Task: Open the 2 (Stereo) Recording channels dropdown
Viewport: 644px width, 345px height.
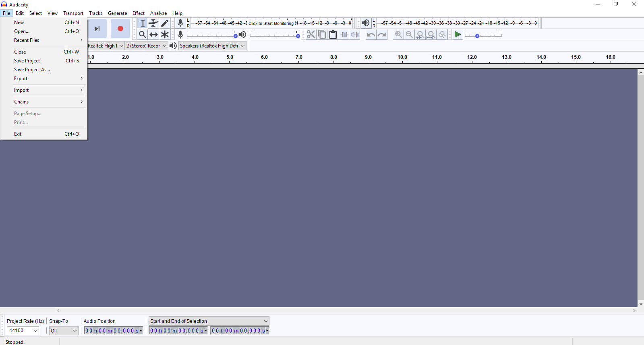Action: click(x=147, y=46)
